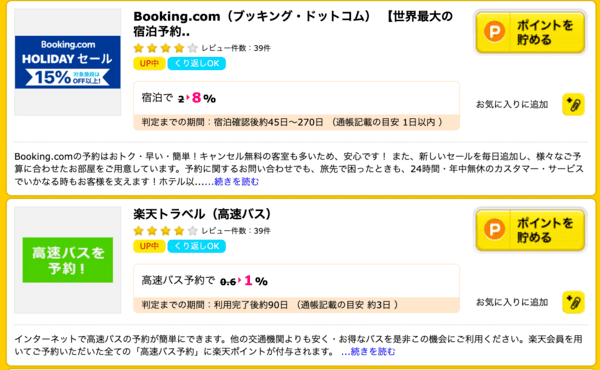
Task: Click お気に入りに追加 text for 楽天トラベル
Action: [x=512, y=302]
